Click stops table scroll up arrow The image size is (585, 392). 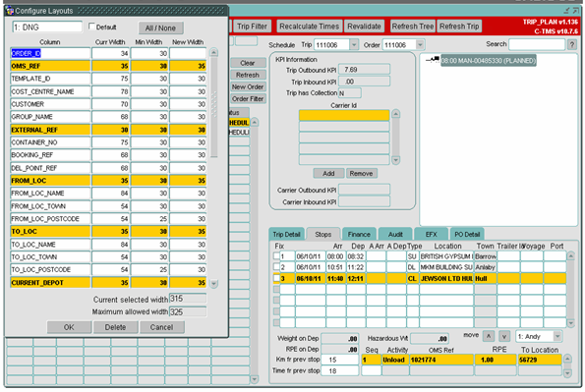571,256
